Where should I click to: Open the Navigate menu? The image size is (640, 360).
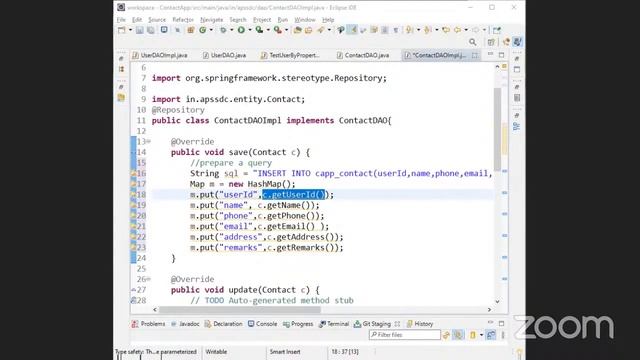[x=211, y=20]
